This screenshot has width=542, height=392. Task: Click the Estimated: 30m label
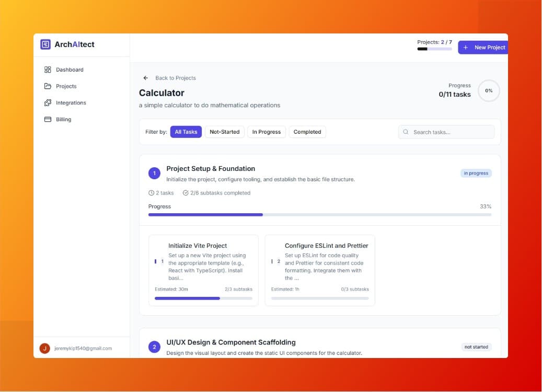click(171, 290)
